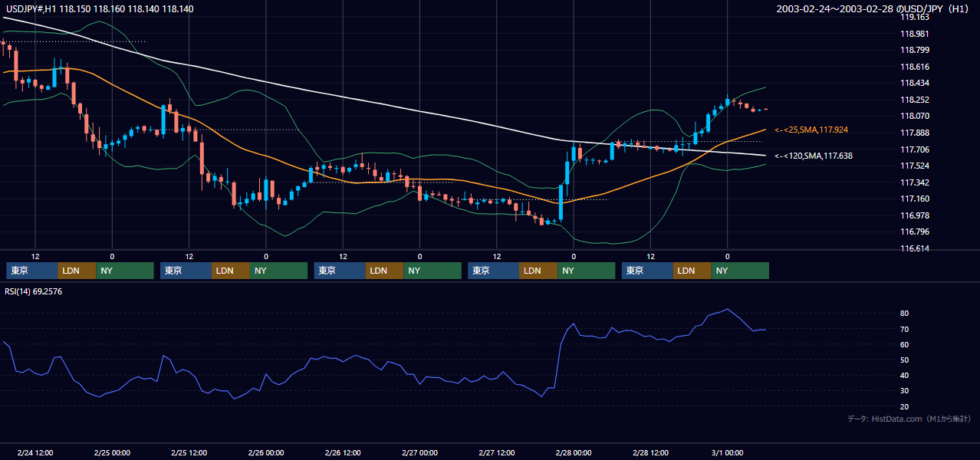The width and height of the screenshot is (980, 460).
Task: Click price axis value 118.070
Action: (x=914, y=116)
